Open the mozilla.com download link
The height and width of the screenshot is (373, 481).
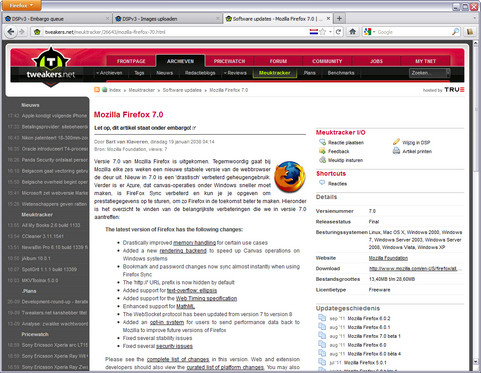tap(415, 269)
